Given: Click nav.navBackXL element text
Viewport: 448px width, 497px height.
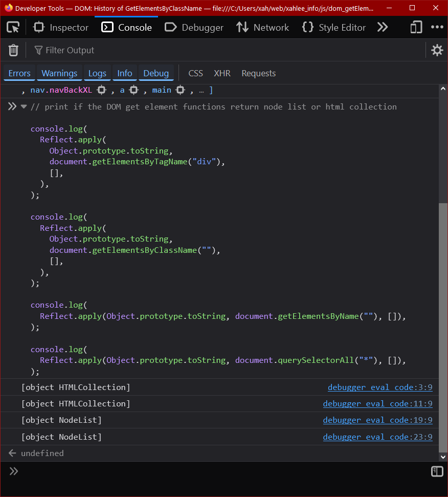Looking at the screenshot, I should click(61, 90).
